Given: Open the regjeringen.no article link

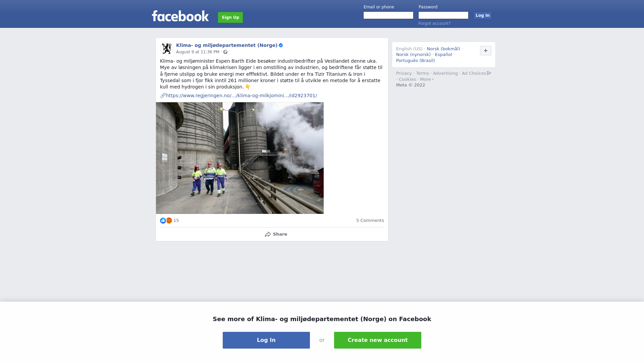Looking at the screenshot, I should tap(241, 96).
